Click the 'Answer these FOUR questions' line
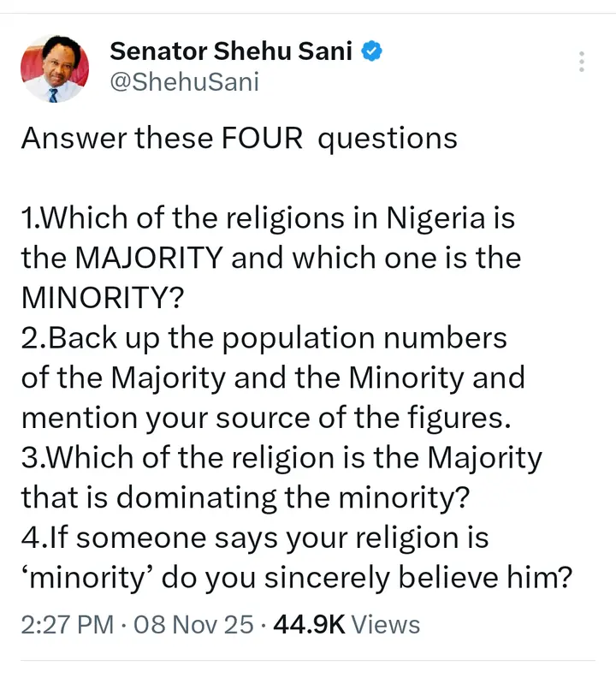 [x=240, y=139]
